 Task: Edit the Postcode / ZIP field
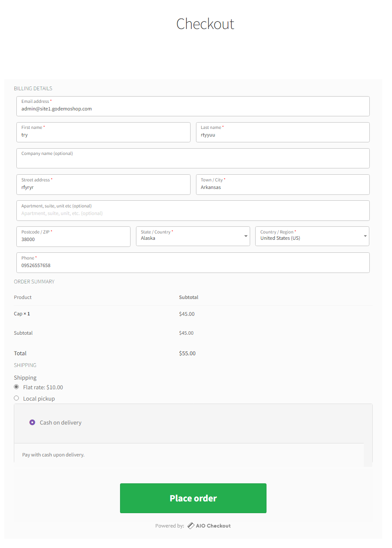coord(73,237)
